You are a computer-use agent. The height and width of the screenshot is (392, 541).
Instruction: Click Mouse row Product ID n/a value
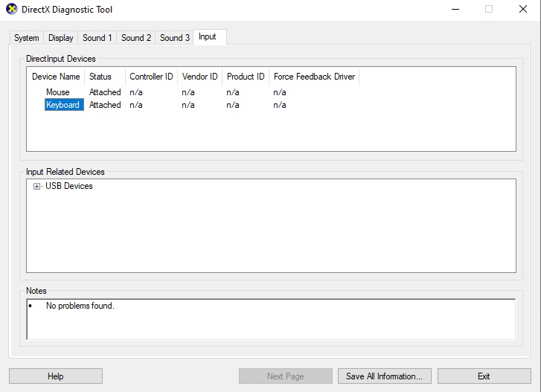click(x=232, y=92)
